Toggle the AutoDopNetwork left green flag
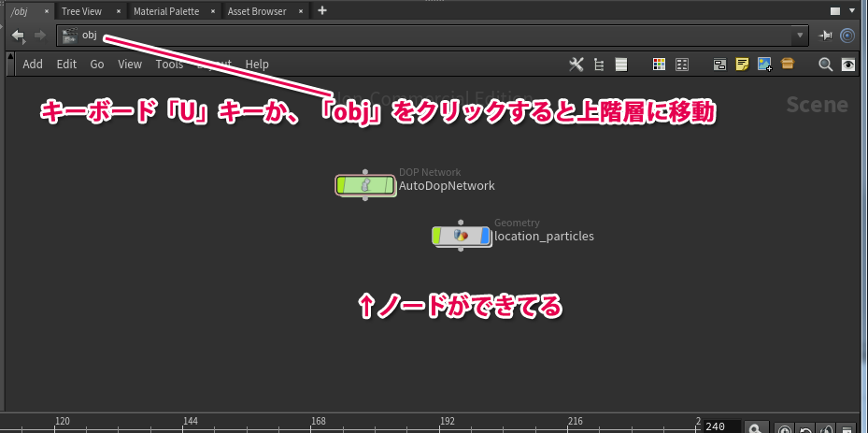Viewport: 868px width, 433px height. [x=341, y=186]
